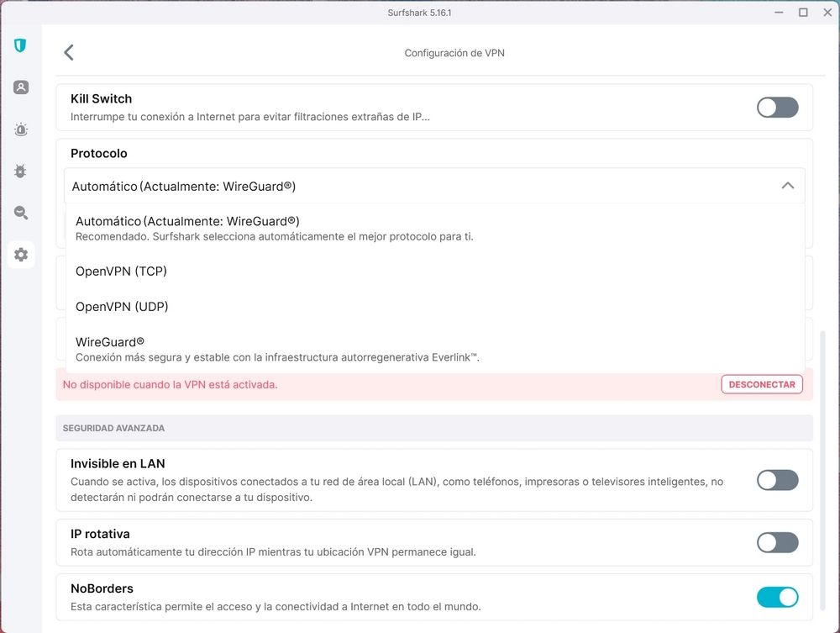Screen dimensions: 840x633
Task: Enable the Invisible en LAN toggle
Action: 777,480
